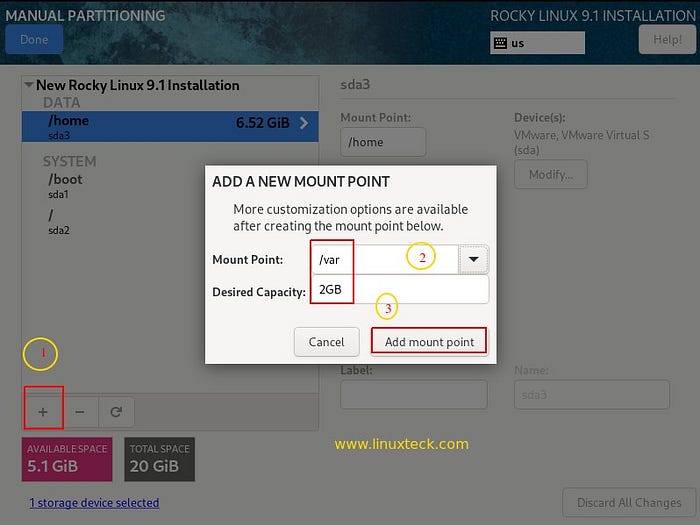The width and height of the screenshot is (700, 525).
Task: Click the plus add mount point icon
Action: coord(43,412)
